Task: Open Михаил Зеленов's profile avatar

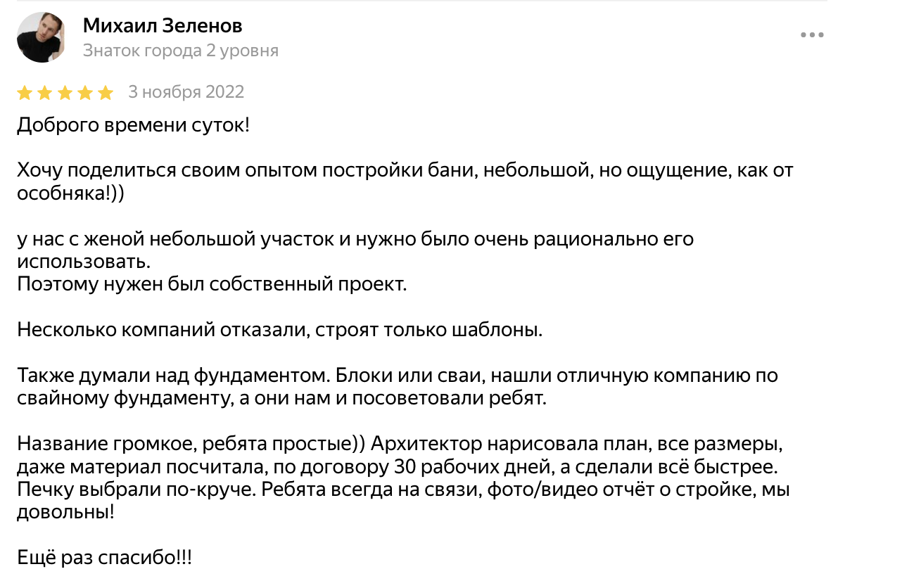Action: click(41, 37)
